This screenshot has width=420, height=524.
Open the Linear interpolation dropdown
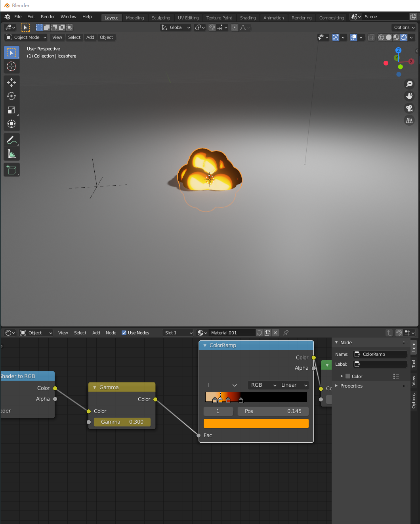pyautogui.click(x=294, y=385)
